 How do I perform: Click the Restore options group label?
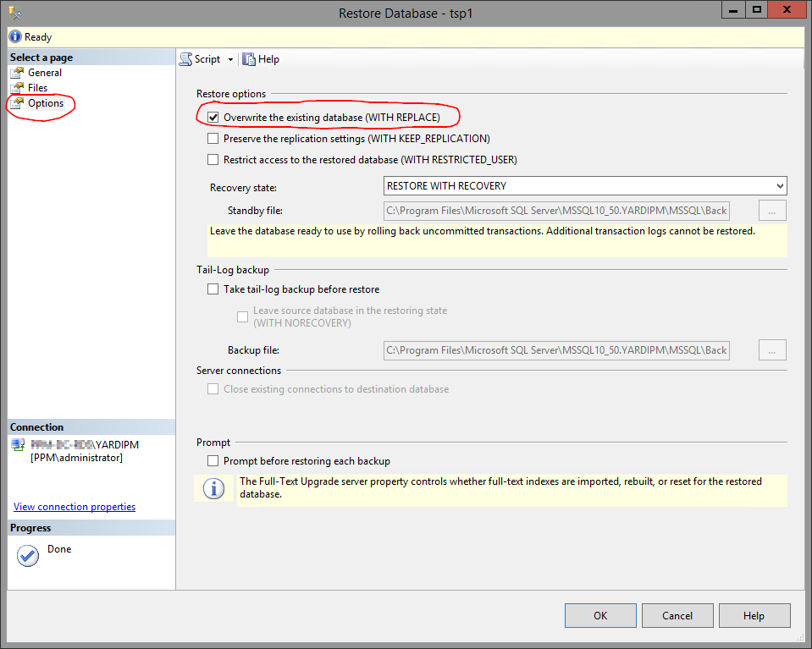(x=231, y=94)
